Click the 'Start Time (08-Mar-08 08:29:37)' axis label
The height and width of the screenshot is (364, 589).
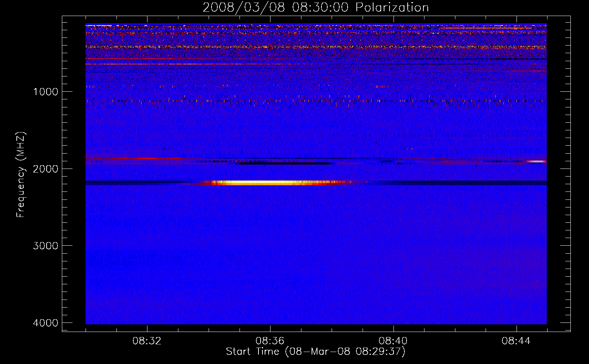(316, 352)
